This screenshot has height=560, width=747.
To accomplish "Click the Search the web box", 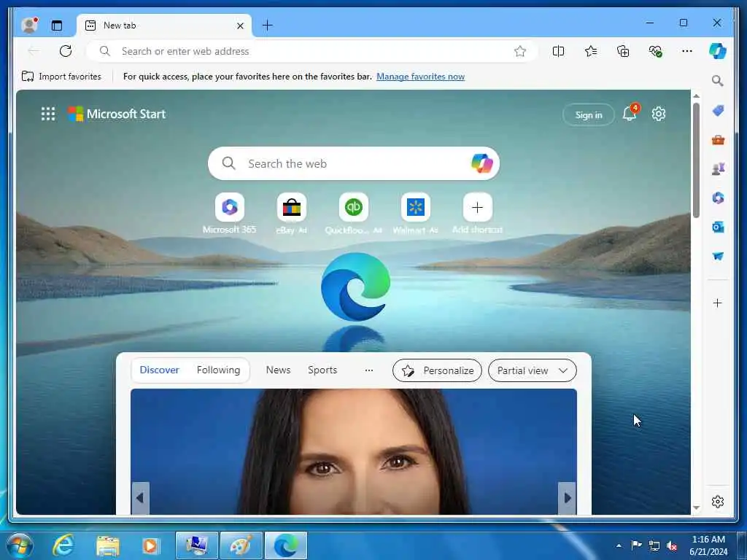I will (x=354, y=163).
